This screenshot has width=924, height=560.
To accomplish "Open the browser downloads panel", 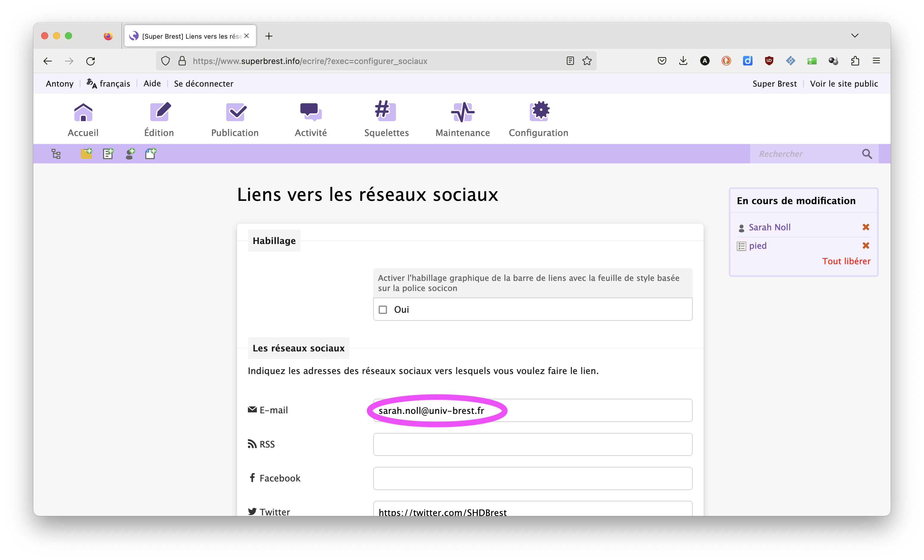I will tap(683, 61).
